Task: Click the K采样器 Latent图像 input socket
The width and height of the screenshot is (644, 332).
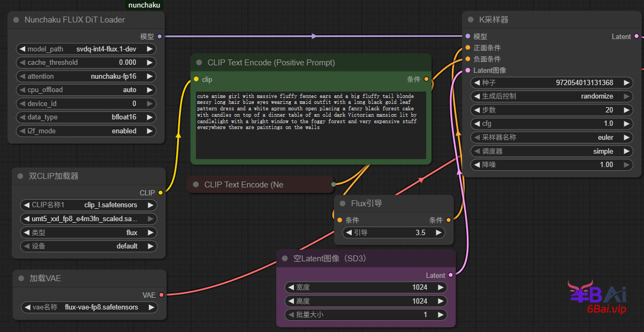Action: [468, 70]
